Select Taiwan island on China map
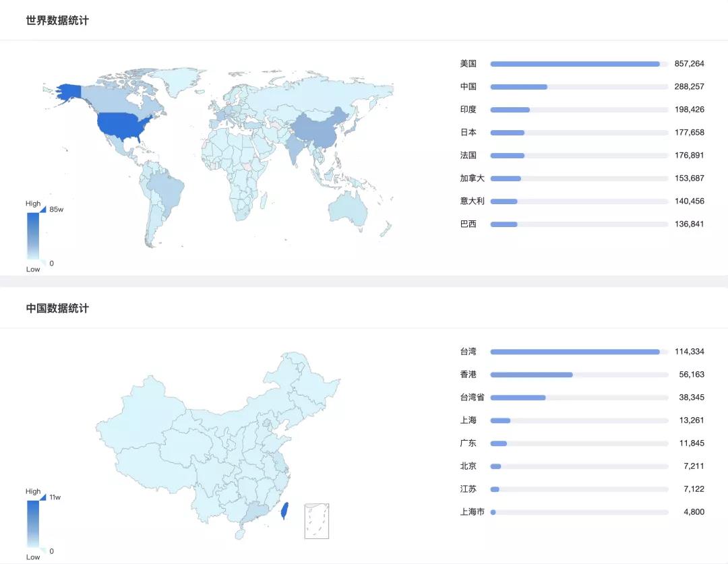Image resolution: width=728 pixels, height=564 pixels. 284,510
